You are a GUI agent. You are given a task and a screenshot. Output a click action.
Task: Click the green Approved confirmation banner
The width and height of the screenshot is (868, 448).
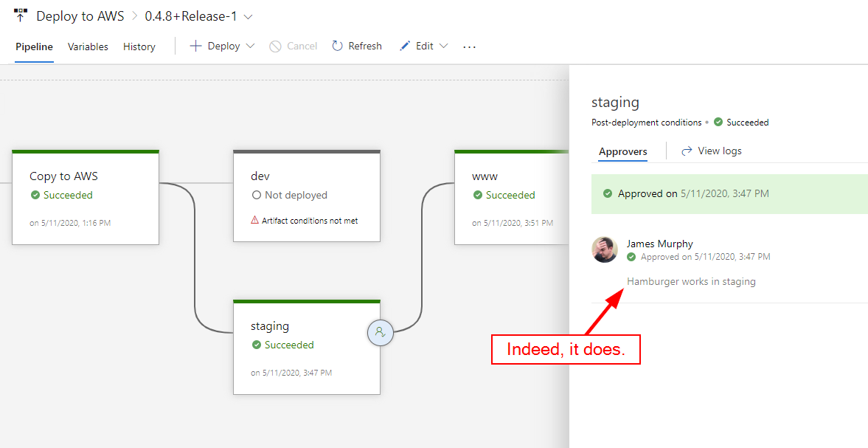coord(729,193)
